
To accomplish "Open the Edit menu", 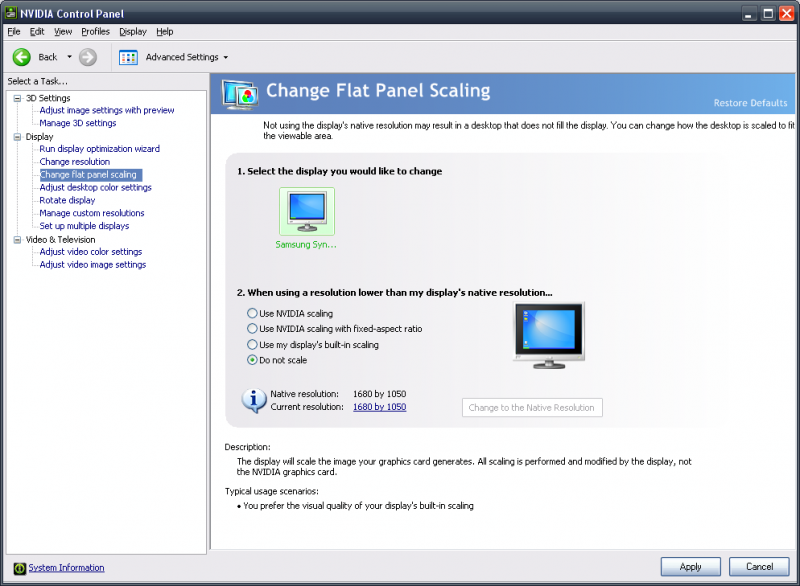I will point(37,32).
